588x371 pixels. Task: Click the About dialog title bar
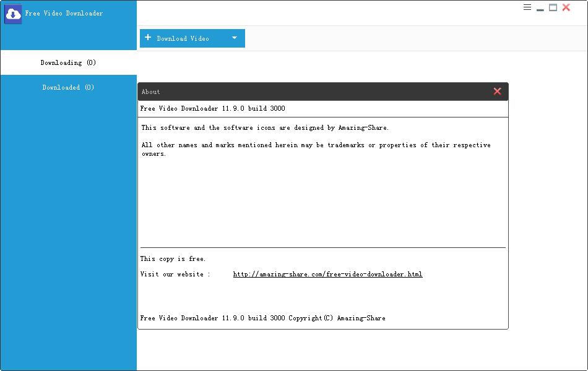(309, 92)
